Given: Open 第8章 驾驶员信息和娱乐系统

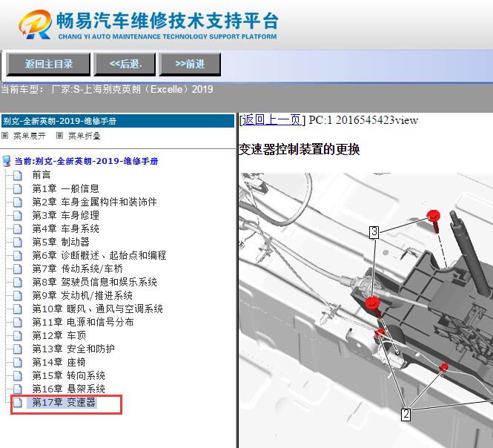Looking at the screenshot, I should [94, 282].
